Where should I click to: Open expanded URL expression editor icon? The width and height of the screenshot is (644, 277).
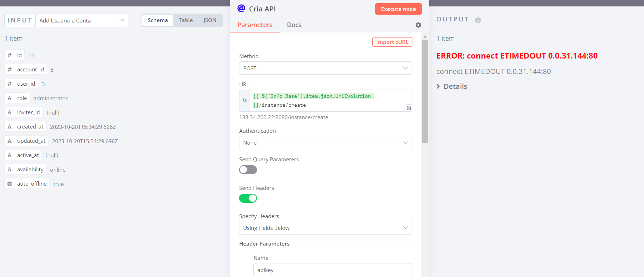(x=408, y=108)
